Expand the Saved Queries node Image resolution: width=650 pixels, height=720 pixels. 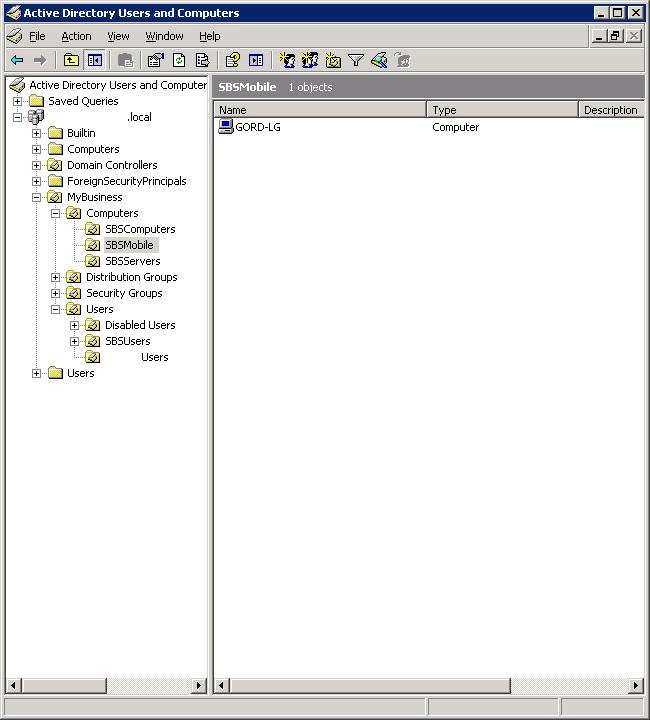tap(17, 101)
